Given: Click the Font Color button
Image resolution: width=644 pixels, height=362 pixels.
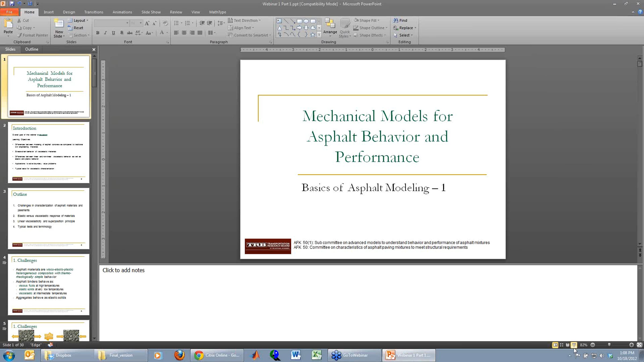Looking at the screenshot, I should point(162,33).
